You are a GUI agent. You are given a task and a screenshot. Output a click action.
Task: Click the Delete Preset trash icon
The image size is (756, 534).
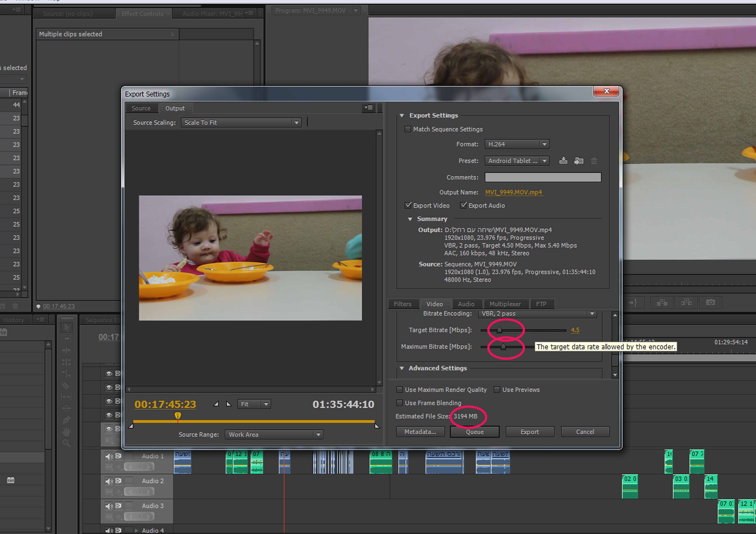pos(594,161)
